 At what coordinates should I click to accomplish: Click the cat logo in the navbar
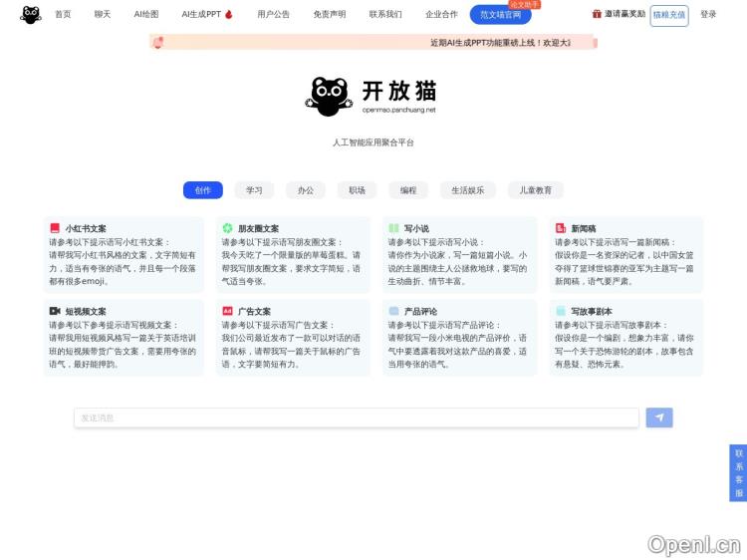click(x=31, y=15)
